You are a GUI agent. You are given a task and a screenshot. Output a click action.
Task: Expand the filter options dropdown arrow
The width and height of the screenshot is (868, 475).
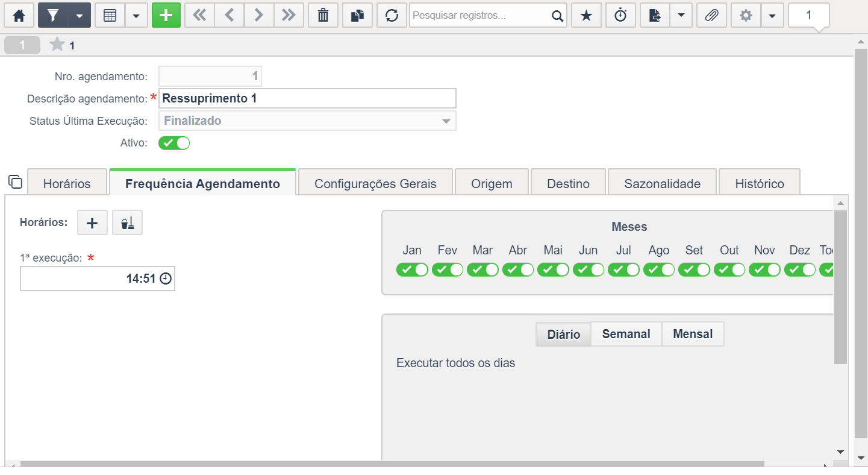pyautogui.click(x=79, y=16)
